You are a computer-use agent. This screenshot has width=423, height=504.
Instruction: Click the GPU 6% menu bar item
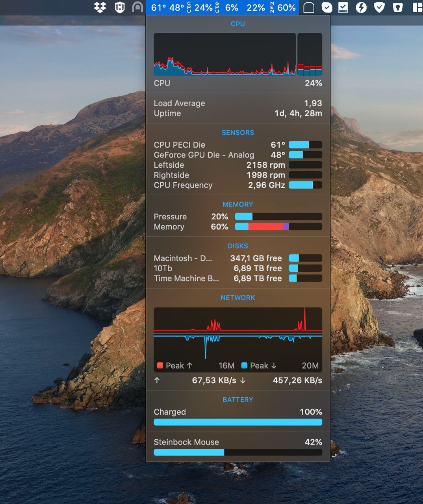pos(226,8)
